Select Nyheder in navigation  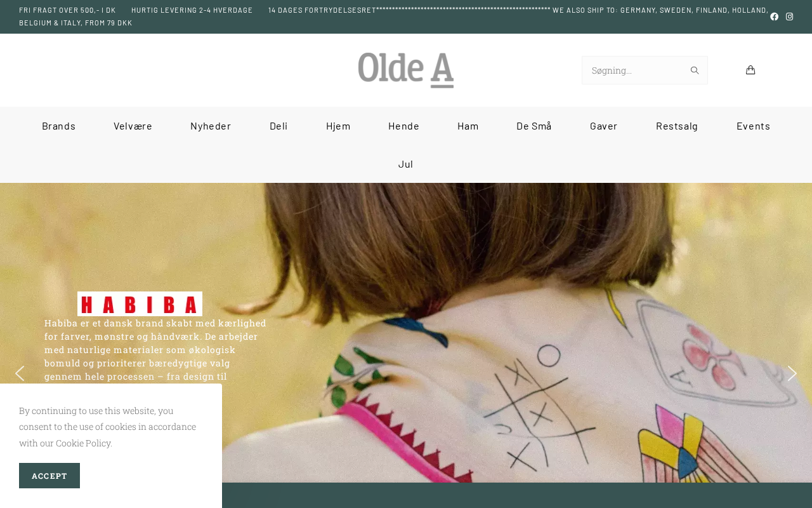(x=211, y=126)
